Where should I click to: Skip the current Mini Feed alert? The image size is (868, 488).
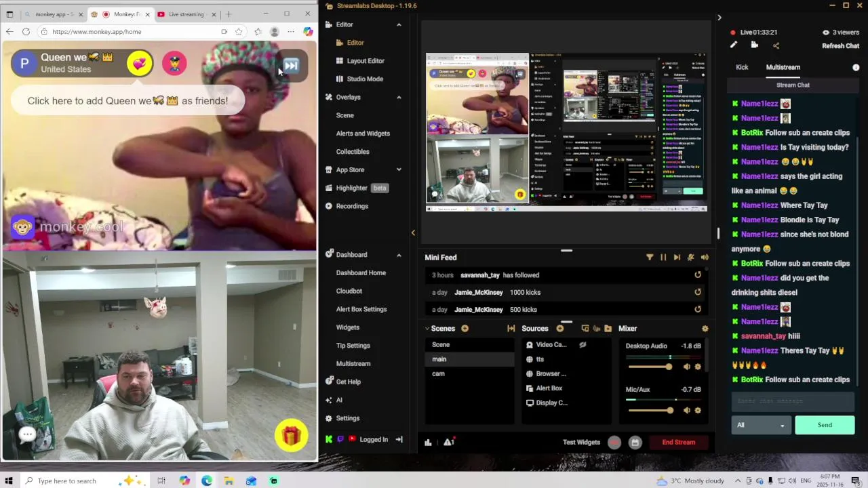pyautogui.click(x=677, y=258)
